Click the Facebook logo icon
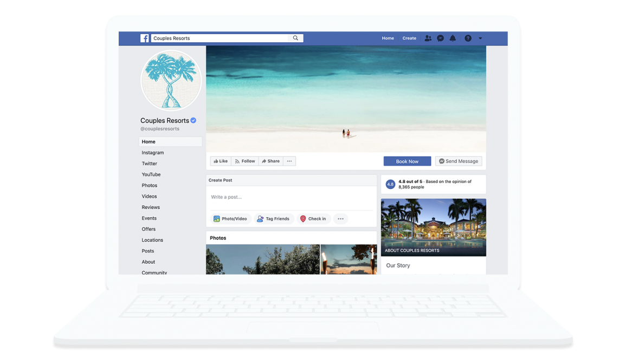The image size is (626, 364). 145,38
